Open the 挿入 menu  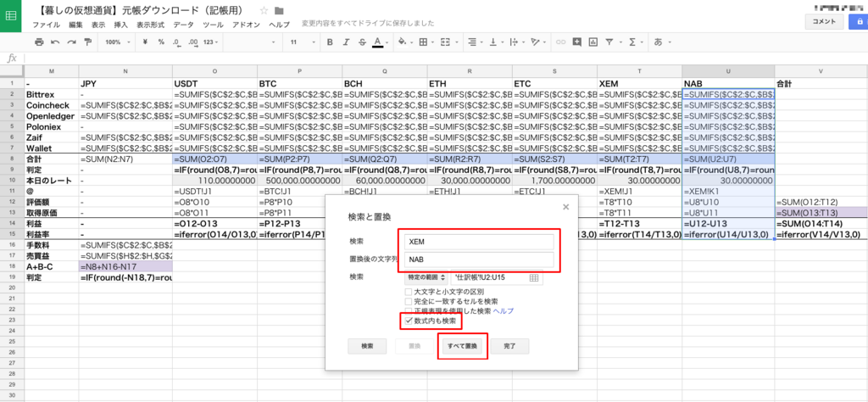click(120, 25)
